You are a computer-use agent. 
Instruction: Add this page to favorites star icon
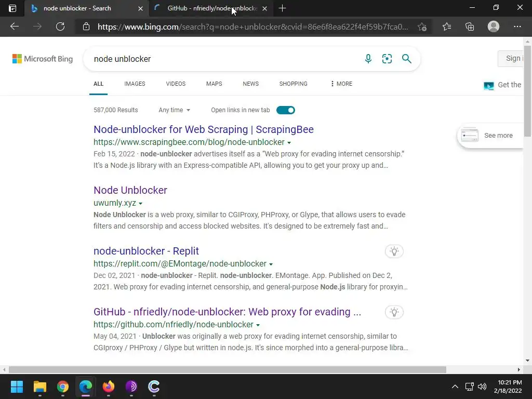tap(422, 27)
